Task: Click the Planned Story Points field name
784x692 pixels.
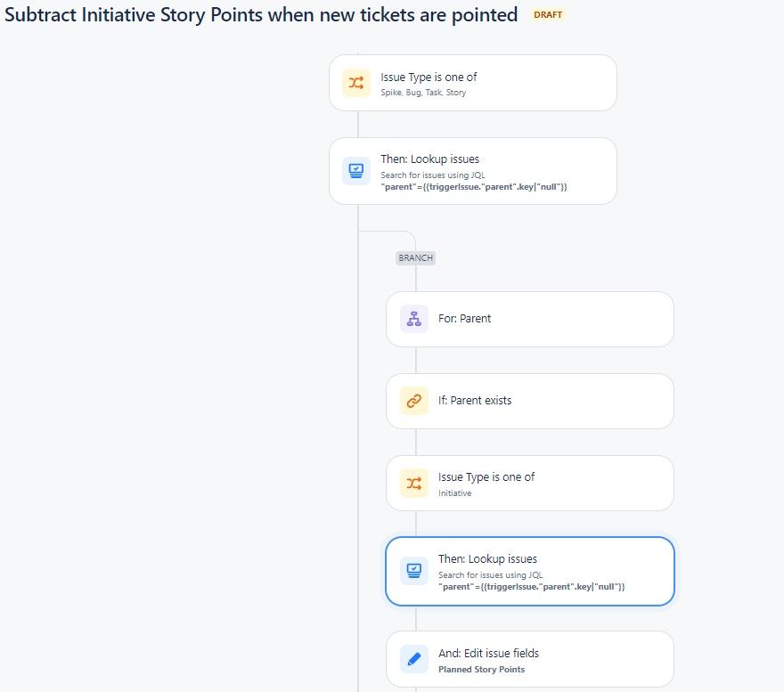Action: pyautogui.click(x=481, y=670)
